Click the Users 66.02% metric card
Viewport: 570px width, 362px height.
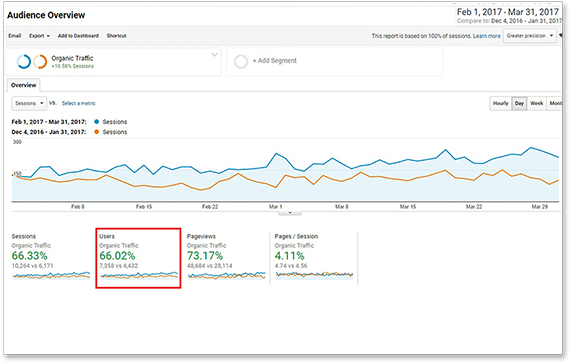coord(138,258)
